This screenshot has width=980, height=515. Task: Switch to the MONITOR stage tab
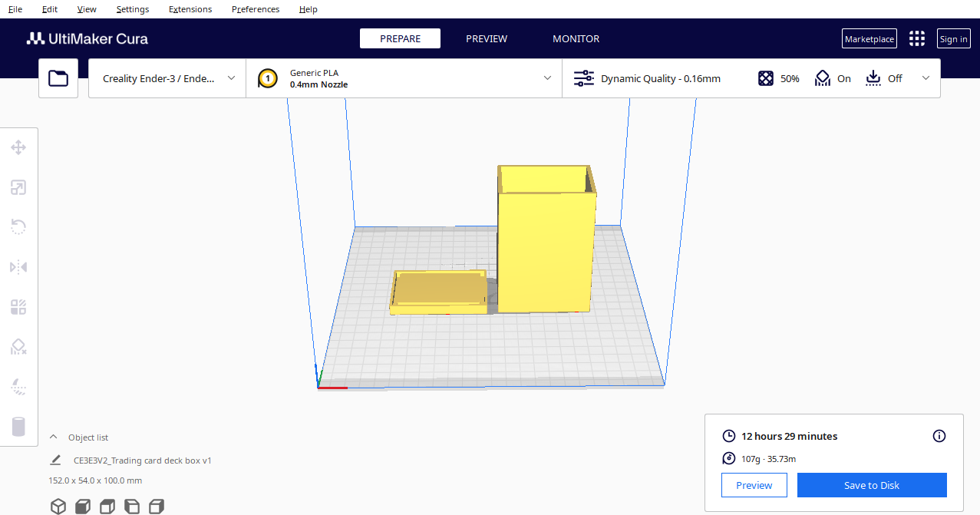576,38
